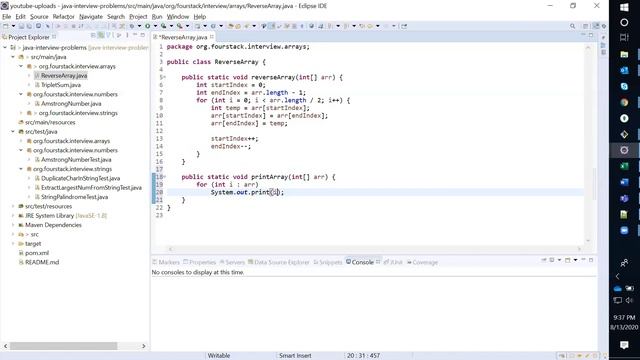The width and height of the screenshot is (640, 360).
Task: Click the Project Explorer filter icon
Action: pyautogui.click(x=109, y=36)
